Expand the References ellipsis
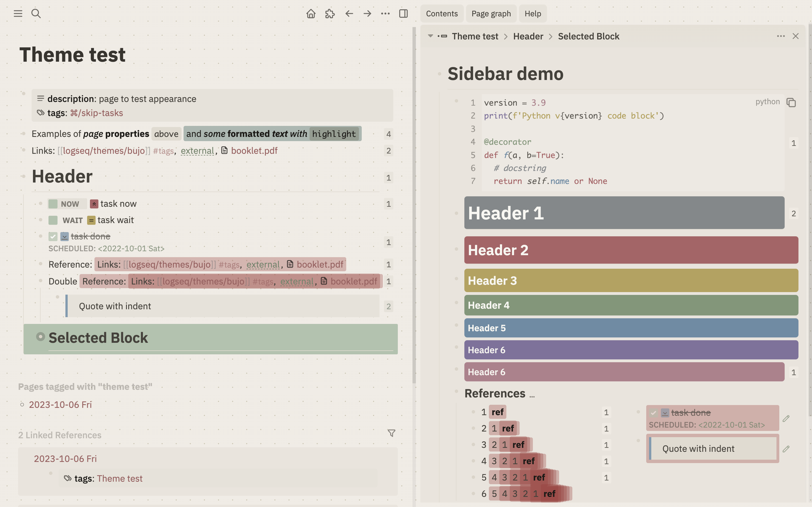Screen dimensions: 812x507 tap(532, 396)
